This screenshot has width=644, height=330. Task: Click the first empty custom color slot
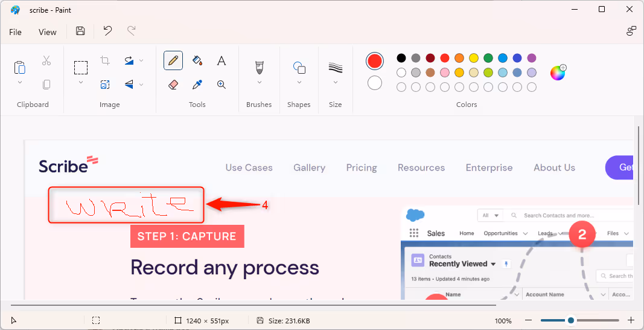click(401, 87)
